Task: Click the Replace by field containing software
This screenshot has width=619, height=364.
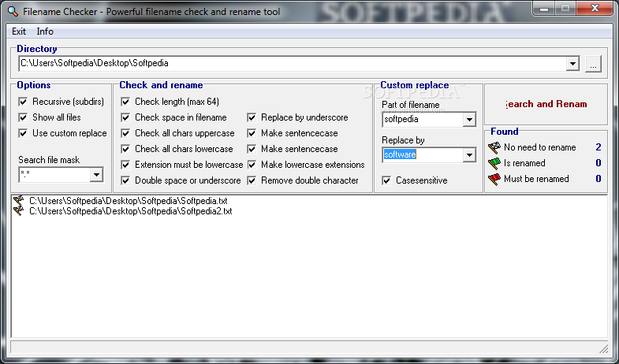Action: [x=423, y=155]
